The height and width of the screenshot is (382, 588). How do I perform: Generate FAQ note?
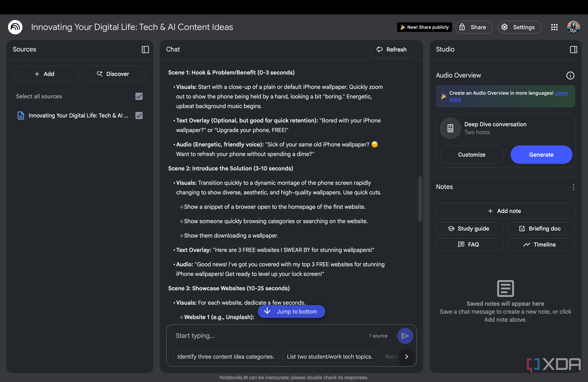[470, 245]
